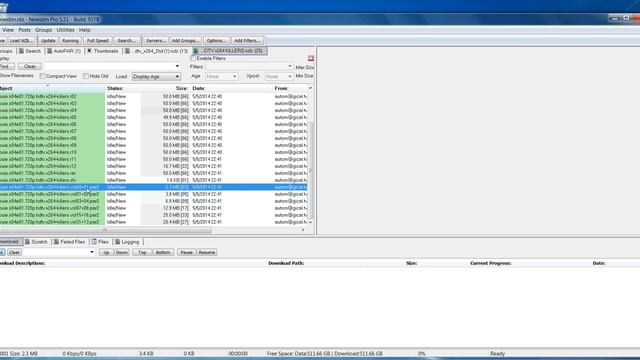Click the Free Space status bar entry
Screen dimensions: 640x360
click(x=324, y=353)
